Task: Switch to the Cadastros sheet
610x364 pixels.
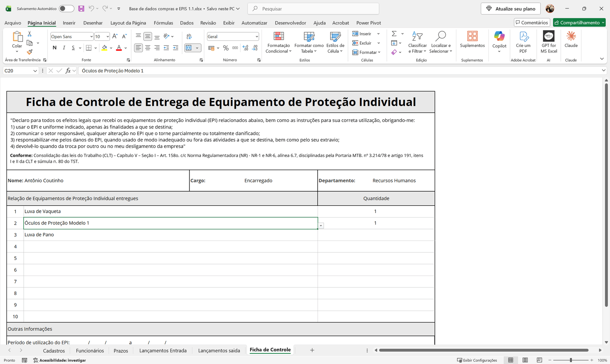Action: click(54, 351)
